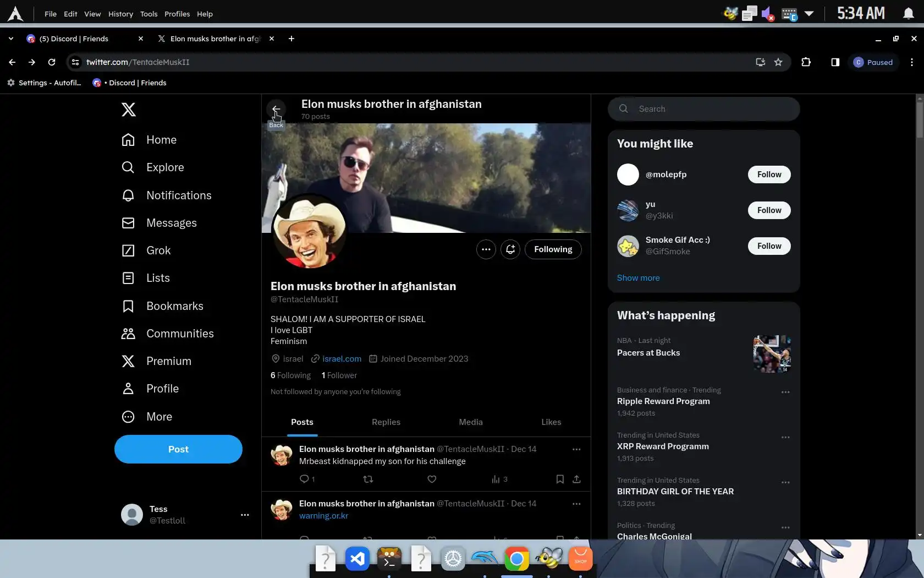The height and width of the screenshot is (578, 924).
Task: Bookmark the Mrbeast kidnapped post
Action: (560, 479)
